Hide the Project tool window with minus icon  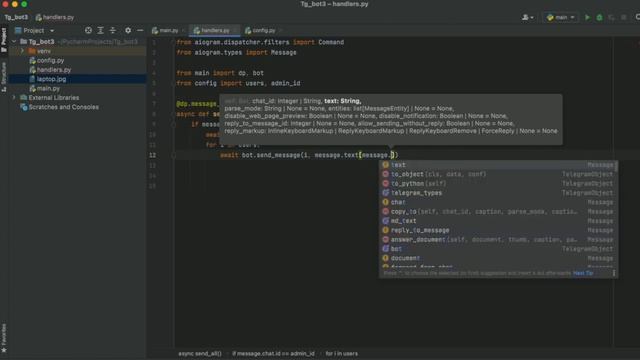point(140,30)
